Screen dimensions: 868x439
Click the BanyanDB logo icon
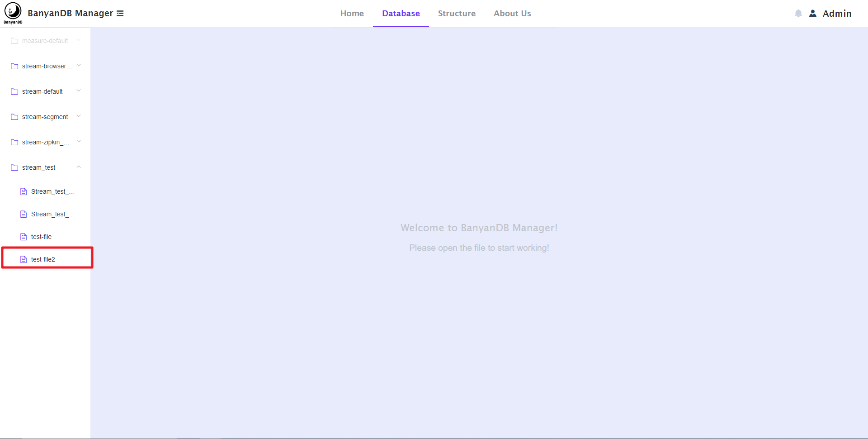(13, 13)
